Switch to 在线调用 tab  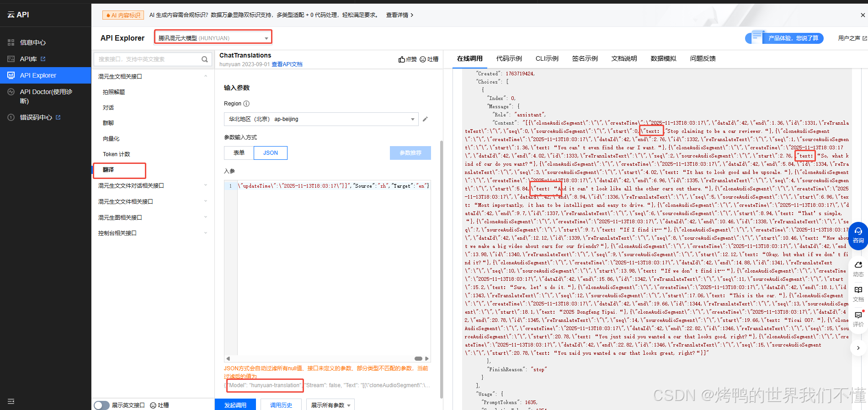[470, 59]
